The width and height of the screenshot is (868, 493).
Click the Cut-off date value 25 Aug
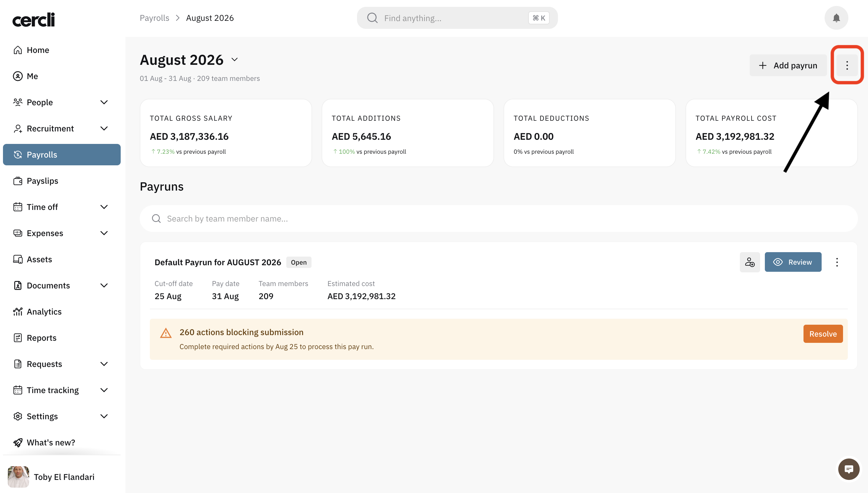168,296
